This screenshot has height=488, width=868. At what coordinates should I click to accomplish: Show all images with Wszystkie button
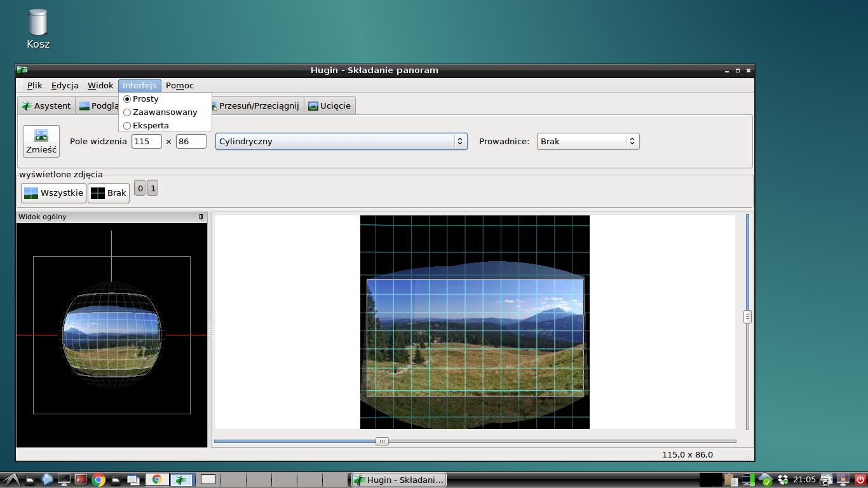53,193
